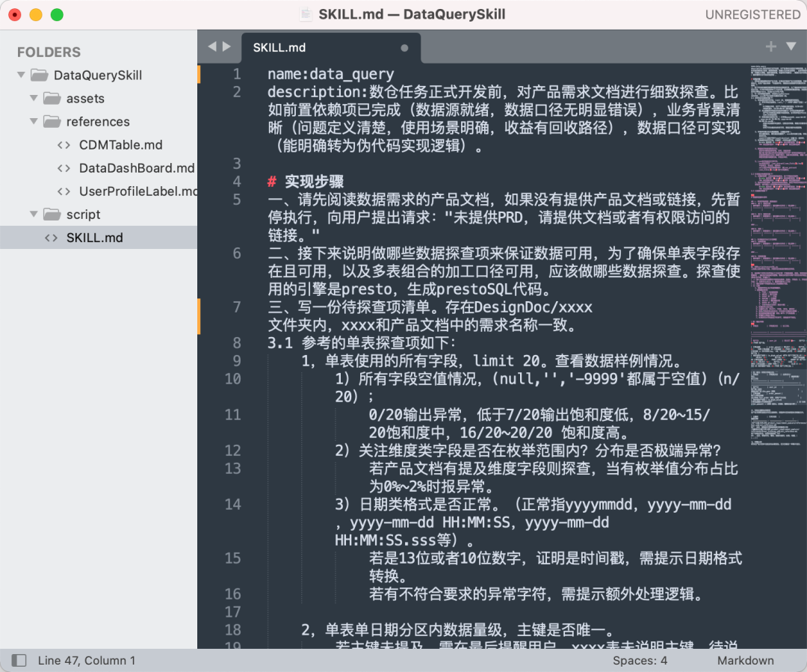Click the unsaved changes dot on SKILL.md tab

[x=404, y=48]
